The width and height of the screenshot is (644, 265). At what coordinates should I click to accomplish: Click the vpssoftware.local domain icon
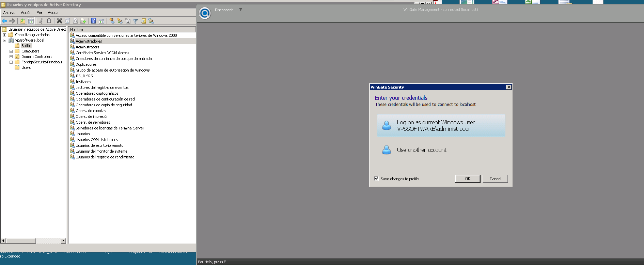pos(11,40)
